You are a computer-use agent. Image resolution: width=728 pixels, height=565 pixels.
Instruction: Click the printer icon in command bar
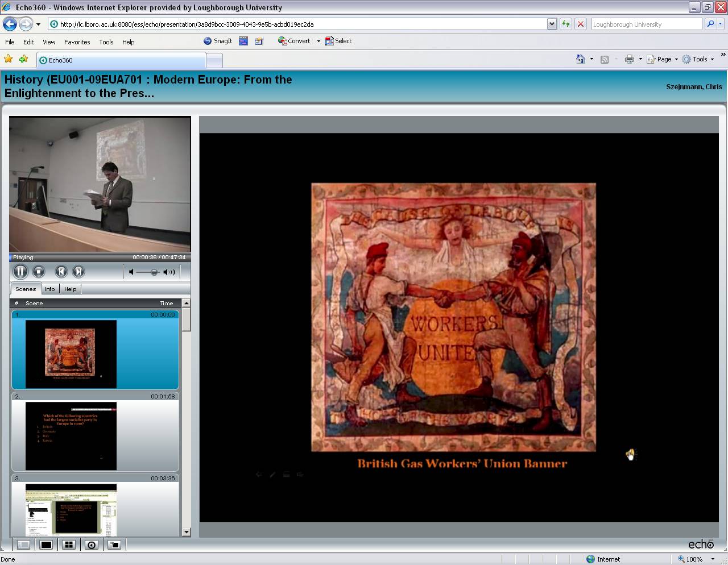[629, 59]
